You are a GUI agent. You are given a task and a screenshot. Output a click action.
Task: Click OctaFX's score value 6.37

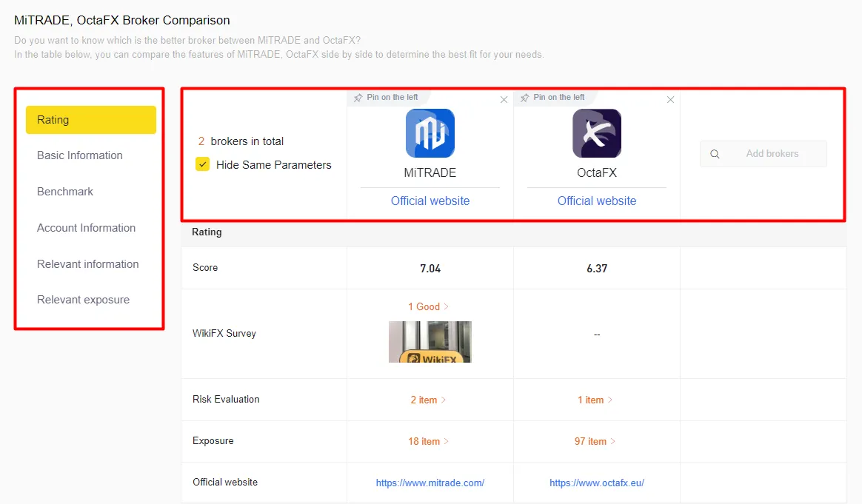click(x=596, y=269)
